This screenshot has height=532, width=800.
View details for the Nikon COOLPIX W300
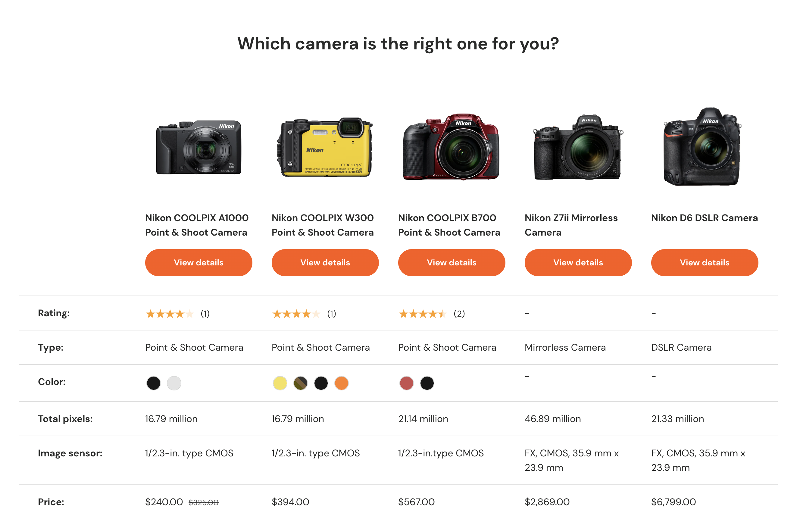(325, 262)
